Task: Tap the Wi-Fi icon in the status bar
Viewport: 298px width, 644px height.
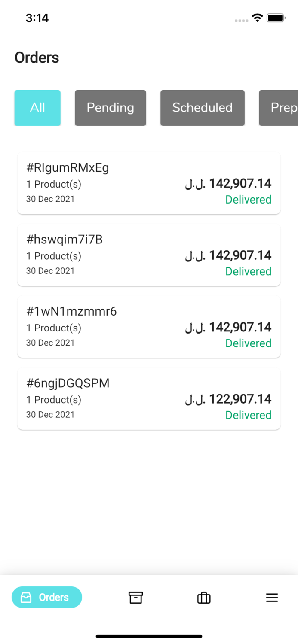Action: [x=257, y=18]
